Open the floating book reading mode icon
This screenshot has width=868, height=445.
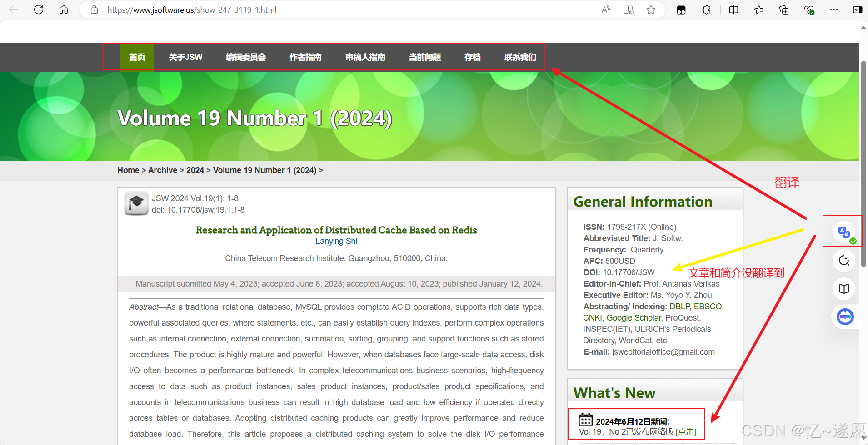[x=844, y=289]
